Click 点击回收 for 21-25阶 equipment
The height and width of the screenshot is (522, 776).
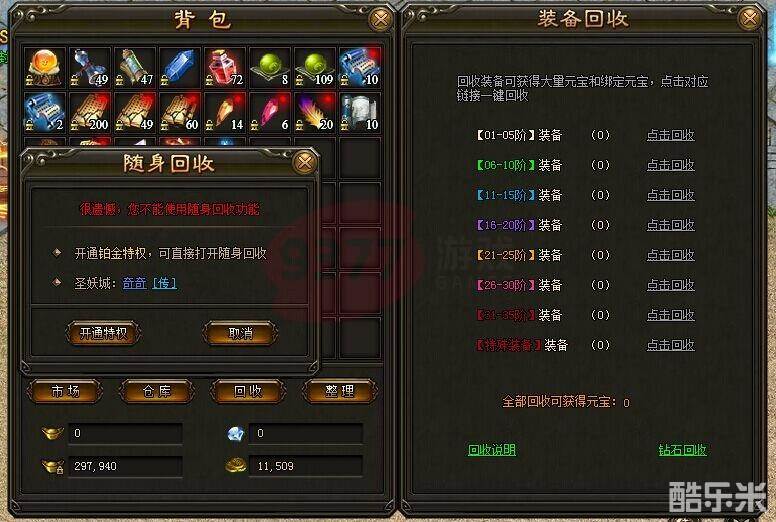click(x=671, y=255)
